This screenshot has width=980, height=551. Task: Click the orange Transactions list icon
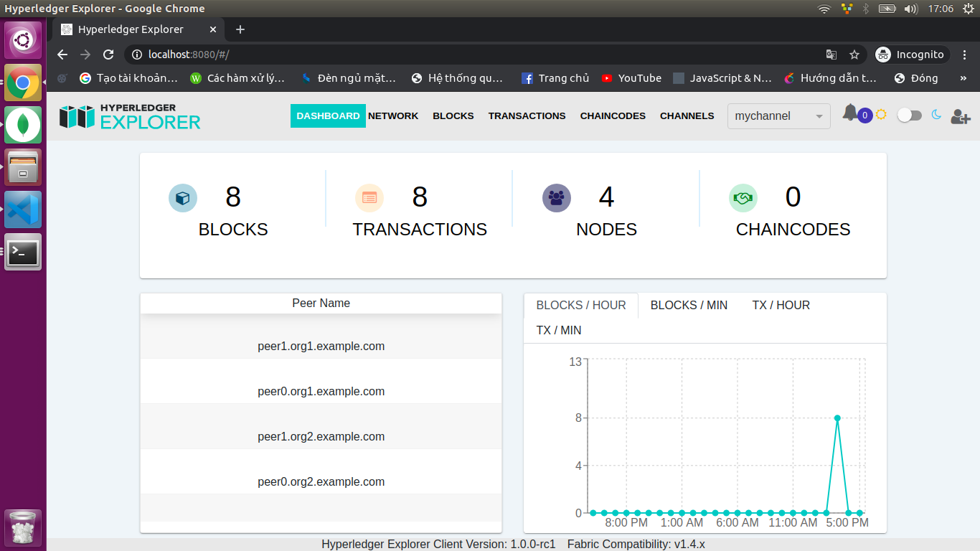pyautogui.click(x=369, y=198)
